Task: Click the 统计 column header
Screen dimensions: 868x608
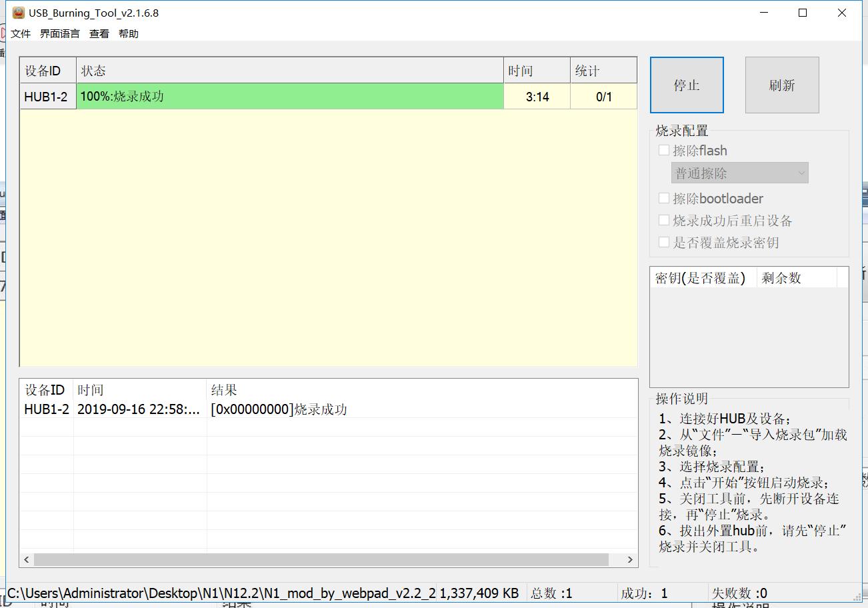Action: [x=604, y=71]
